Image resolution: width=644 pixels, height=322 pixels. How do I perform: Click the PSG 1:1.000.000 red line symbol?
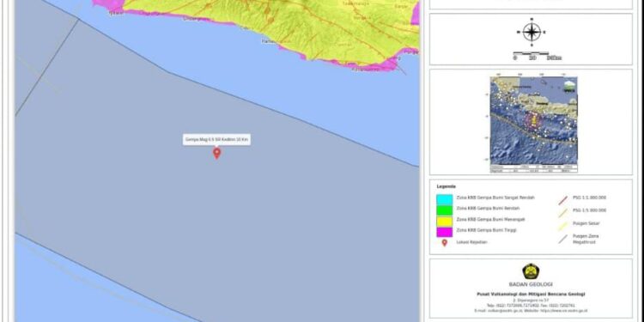(562, 200)
